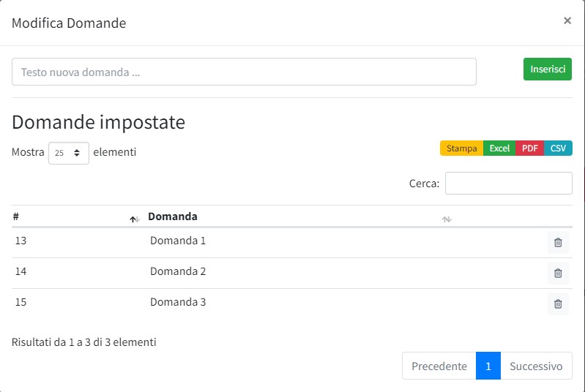Export questions as PDF
The image size is (585, 392).
(530, 148)
